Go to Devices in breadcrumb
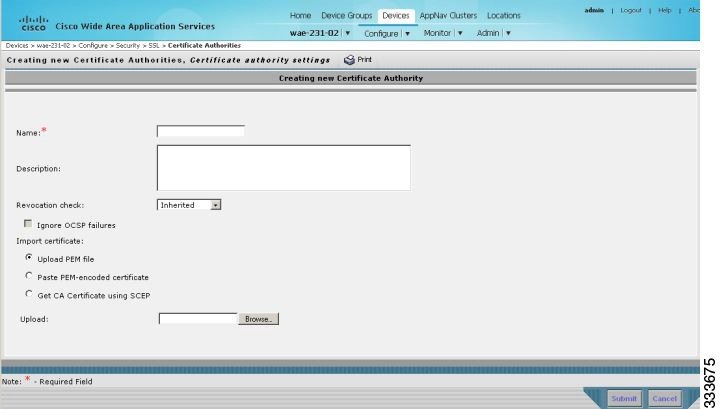Screen dimensions: 720x409 tap(17, 45)
